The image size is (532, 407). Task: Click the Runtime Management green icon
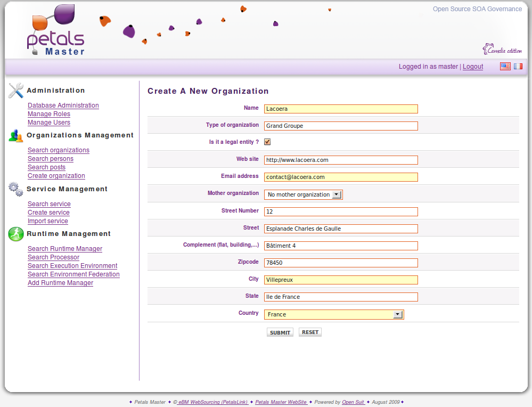pos(16,234)
